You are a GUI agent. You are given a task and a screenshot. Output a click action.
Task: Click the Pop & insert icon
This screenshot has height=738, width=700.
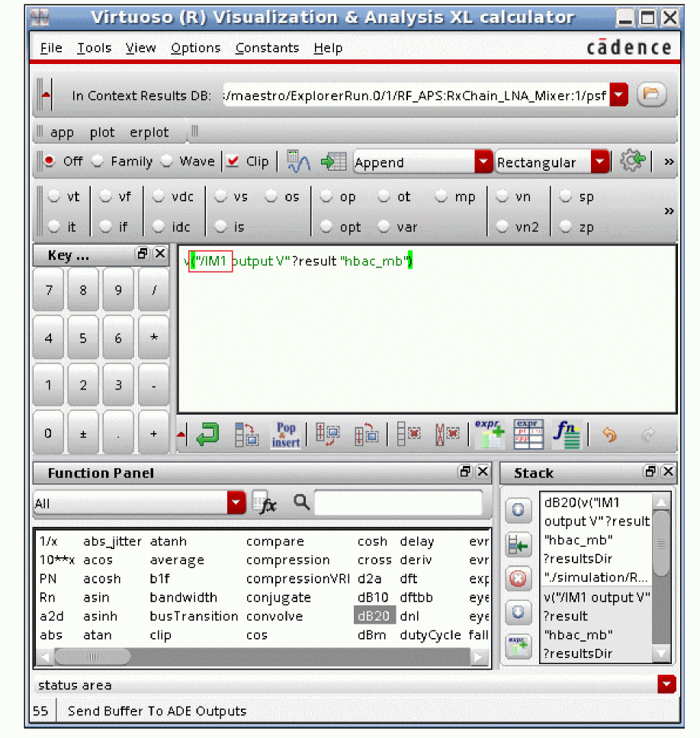(286, 435)
